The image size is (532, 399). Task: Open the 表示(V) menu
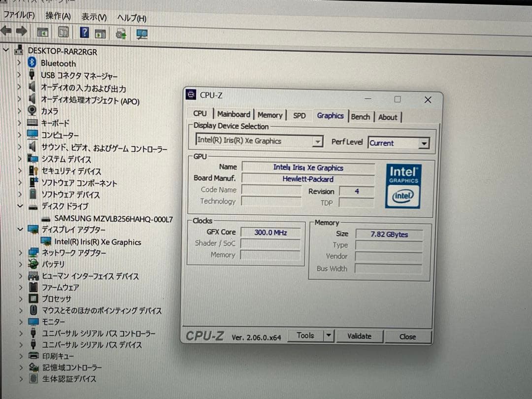tap(94, 17)
